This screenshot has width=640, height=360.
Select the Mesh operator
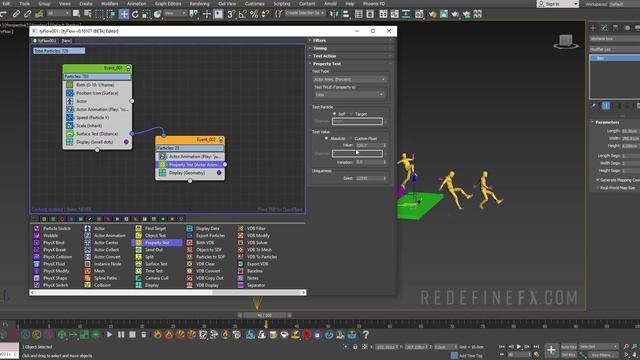coord(99,271)
